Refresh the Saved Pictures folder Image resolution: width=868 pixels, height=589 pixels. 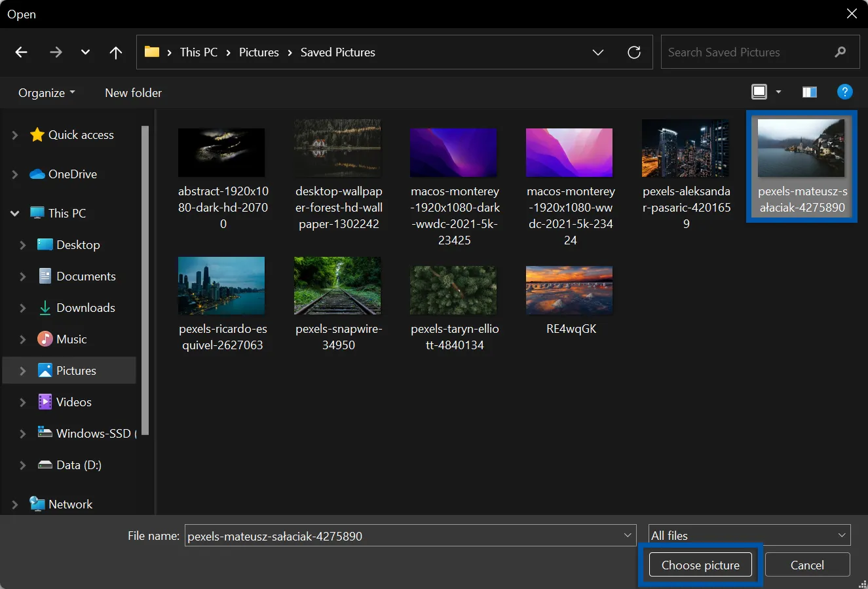point(633,52)
